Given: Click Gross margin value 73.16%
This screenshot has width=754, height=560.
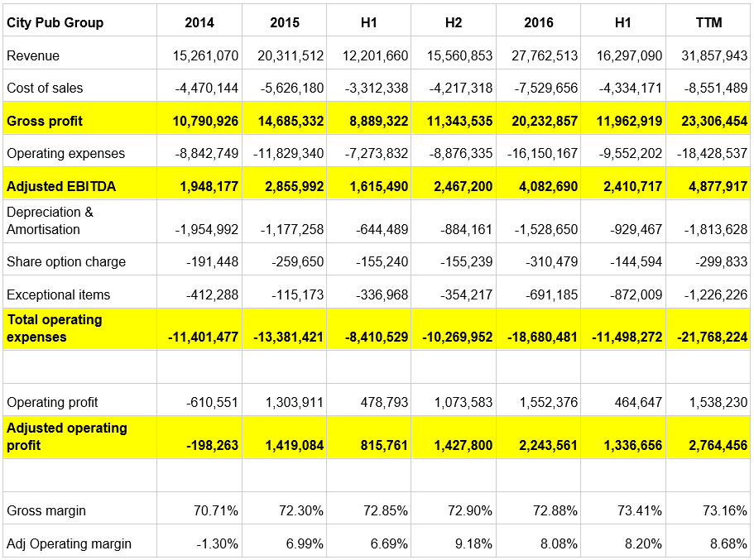Looking at the screenshot, I should pyautogui.click(x=725, y=510).
